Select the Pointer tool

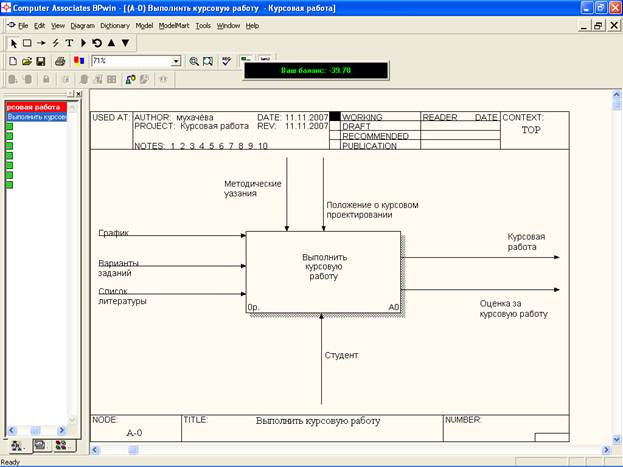click(14, 43)
